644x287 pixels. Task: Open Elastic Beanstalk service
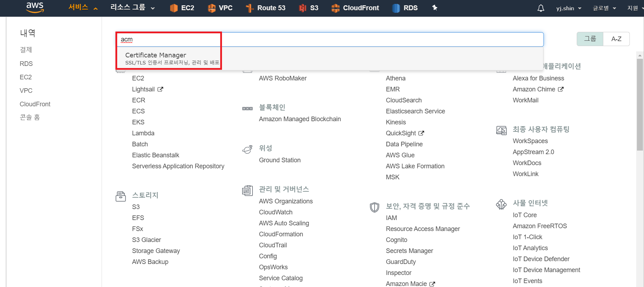point(155,155)
